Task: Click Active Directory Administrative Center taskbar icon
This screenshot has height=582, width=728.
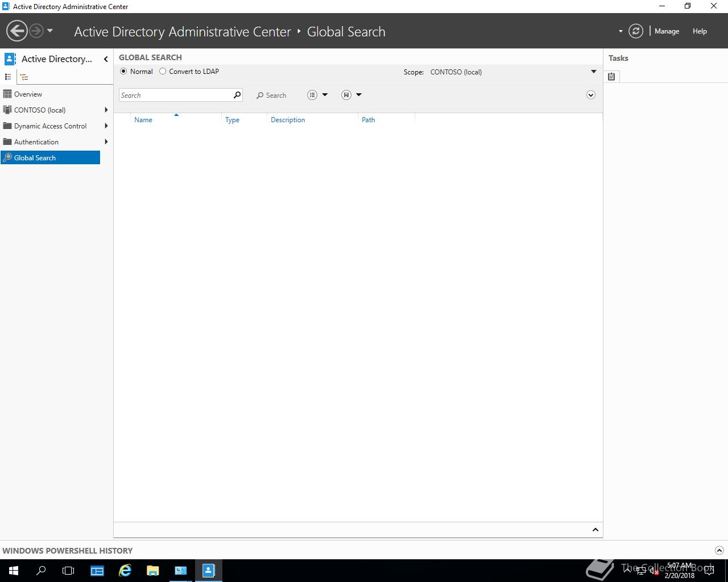Action: pos(209,571)
